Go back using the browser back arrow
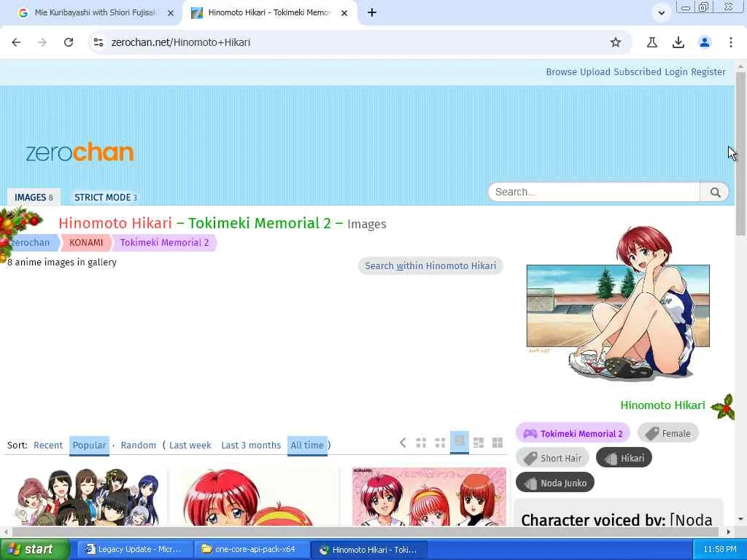Image resolution: width=747 pixels, height=560 pixels. click(x=16, y=42)
